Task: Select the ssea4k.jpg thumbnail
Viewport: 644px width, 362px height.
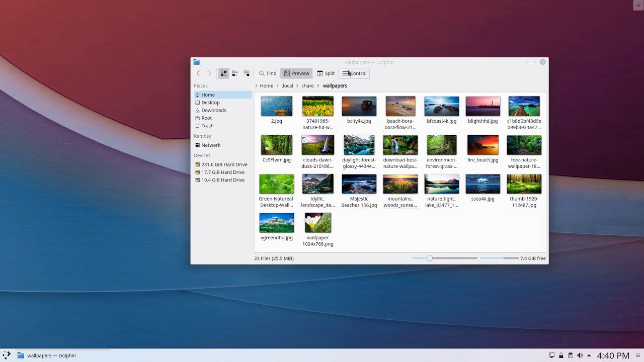Action: coord(483,184)
